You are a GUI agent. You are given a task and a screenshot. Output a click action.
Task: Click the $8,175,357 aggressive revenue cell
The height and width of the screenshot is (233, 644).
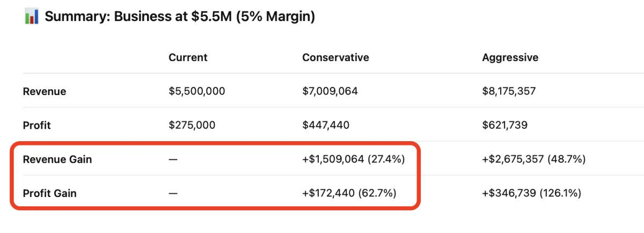click(509, 91)
